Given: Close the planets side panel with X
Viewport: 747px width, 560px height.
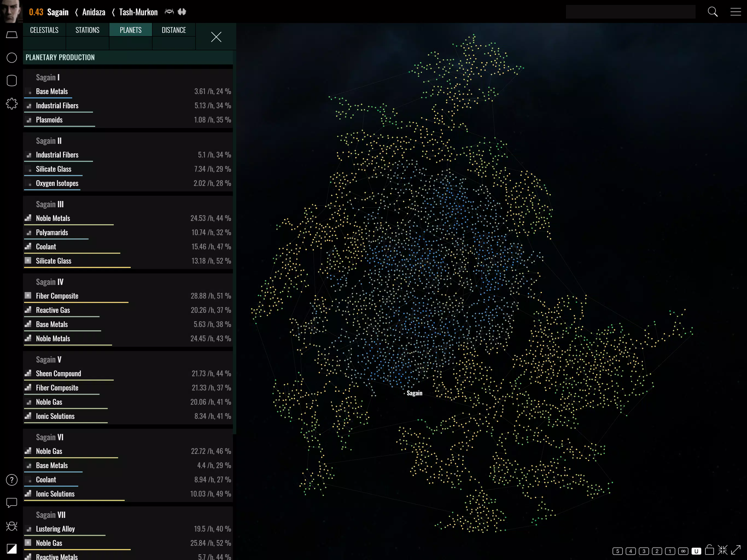Looking at the screenshot, I should (216, 37).
